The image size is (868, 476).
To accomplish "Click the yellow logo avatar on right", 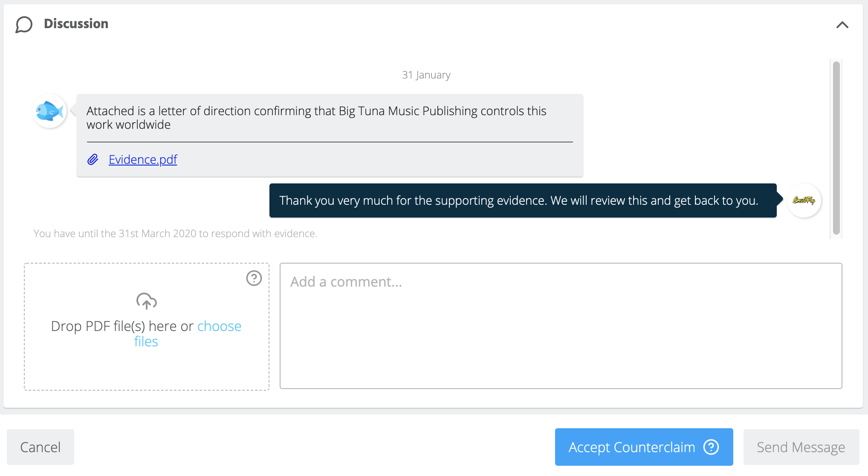I will tap(804, 200).
